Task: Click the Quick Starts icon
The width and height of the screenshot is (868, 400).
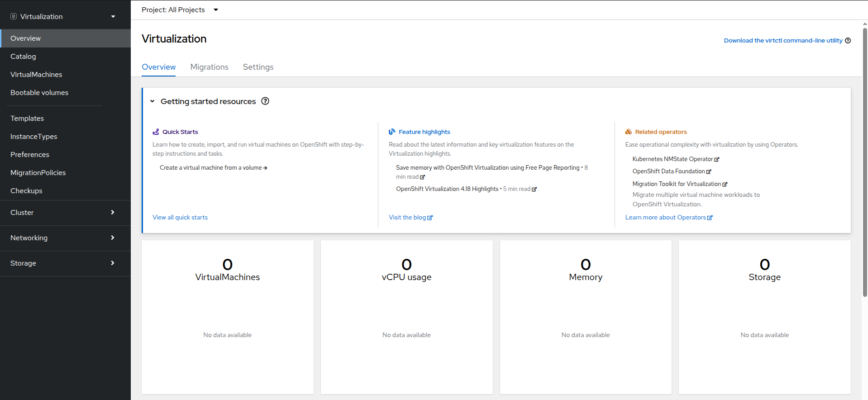Action: coord(156,132)
